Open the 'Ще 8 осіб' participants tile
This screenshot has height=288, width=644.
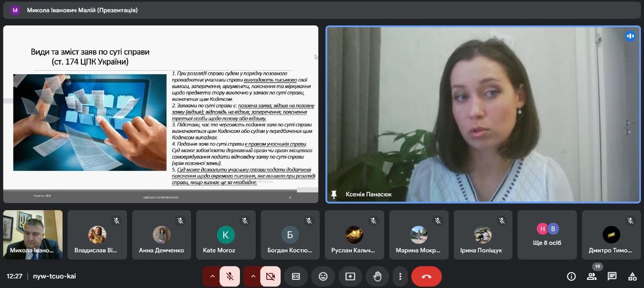[547, 235]
